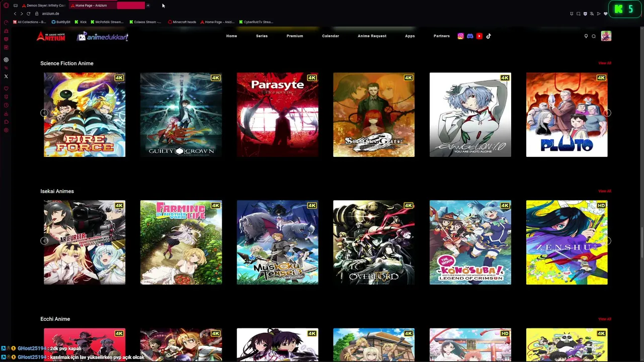This screenshot has height=362, width=644.
Task: Open the Discord server link
Action: [470, 36]
